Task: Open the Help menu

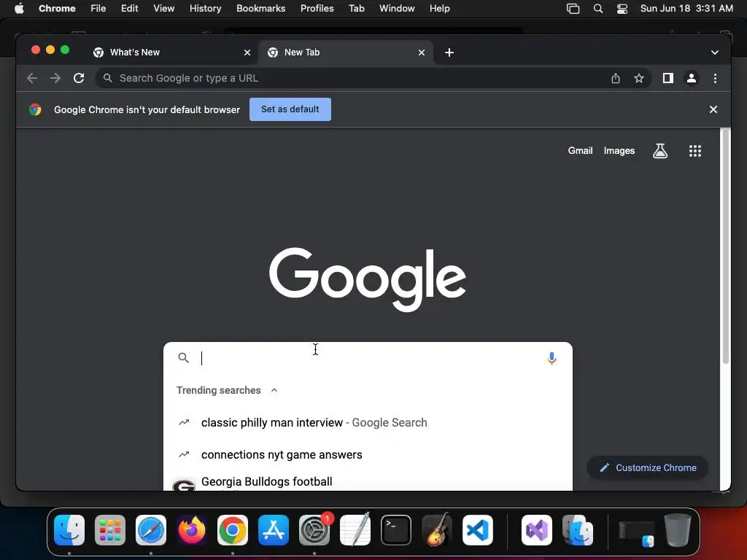Action: 439,9
